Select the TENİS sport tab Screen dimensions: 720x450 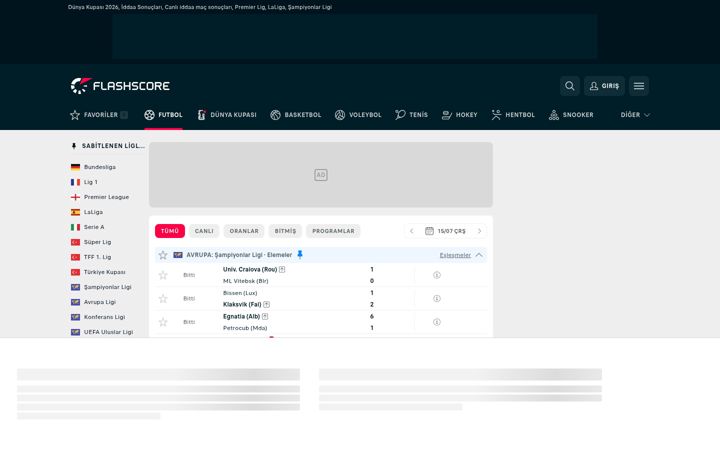click(411, 115)
